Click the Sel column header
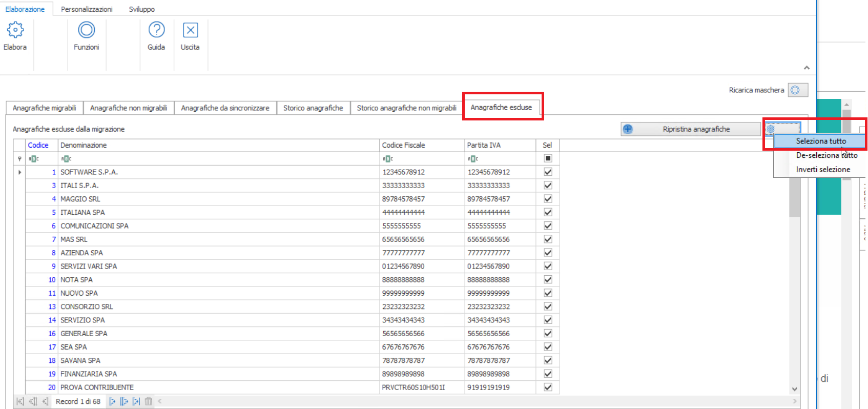The height and width of the screenshot is (409, 868). (x=548, y=146)
